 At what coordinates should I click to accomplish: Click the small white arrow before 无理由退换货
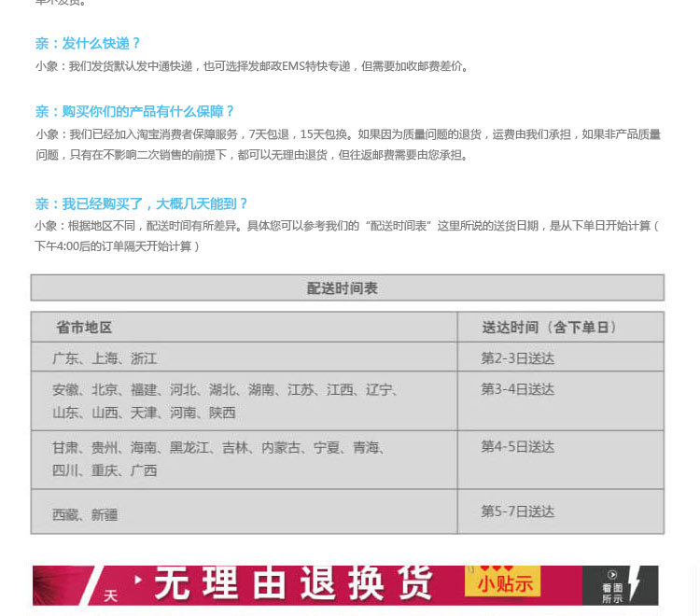[x=139, y=580]
